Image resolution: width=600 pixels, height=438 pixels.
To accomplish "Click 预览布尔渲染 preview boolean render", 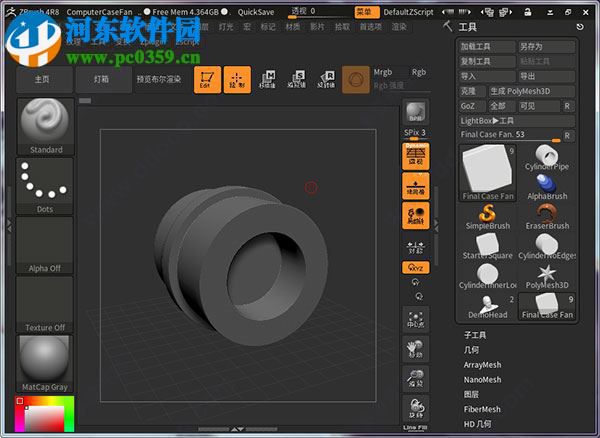I will point(159,80).
